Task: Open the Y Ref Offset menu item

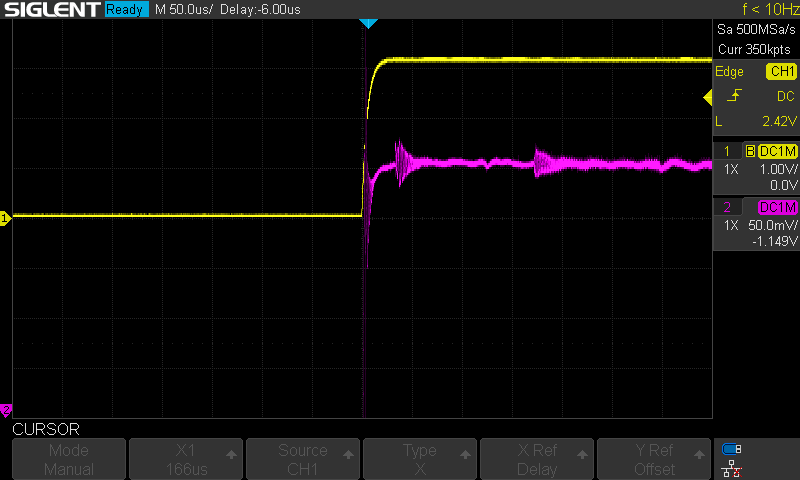Action: pos(654,460)
